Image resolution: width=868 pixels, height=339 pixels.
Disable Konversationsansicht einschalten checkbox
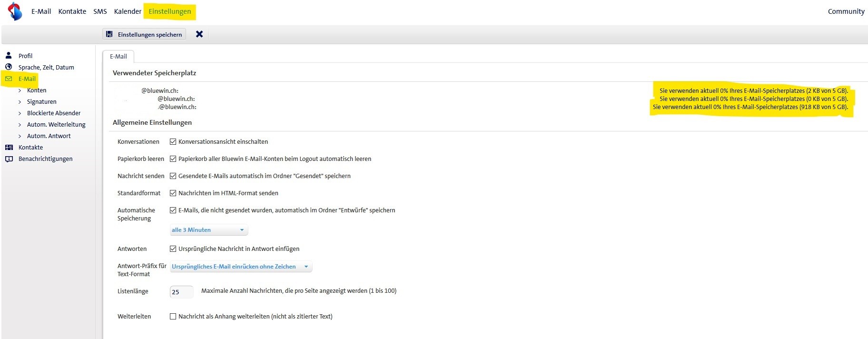(173, 142)
